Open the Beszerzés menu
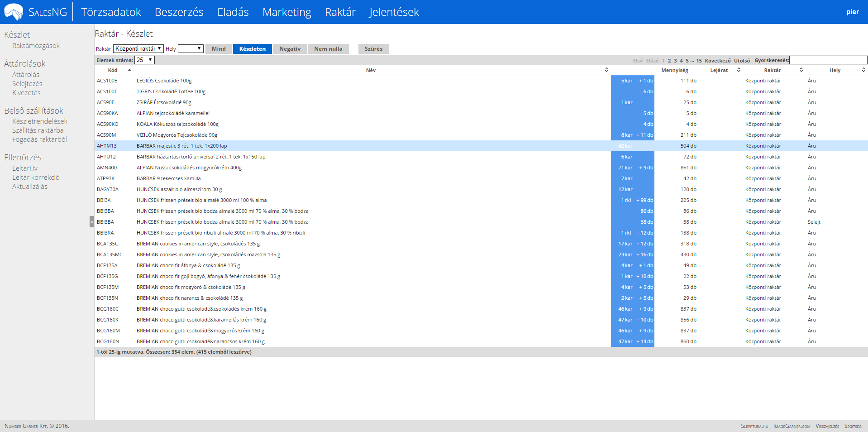Screen dimensions: 868x432 tap(179, 12)
